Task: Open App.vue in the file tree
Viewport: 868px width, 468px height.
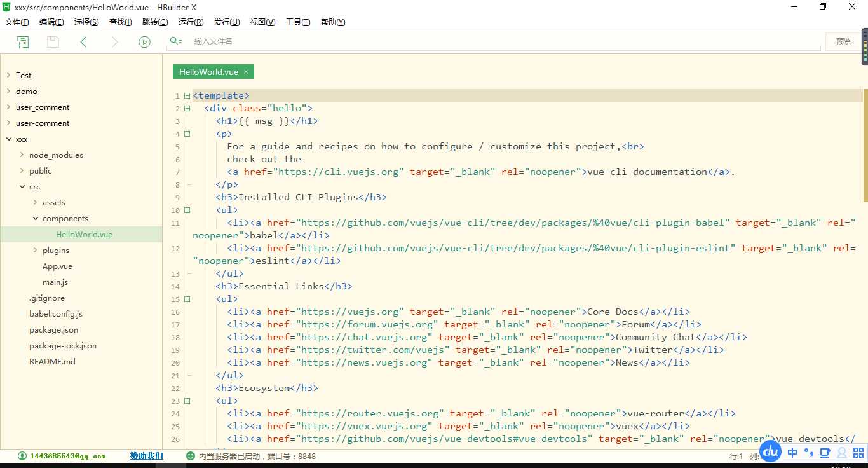Action: (57, 266)
